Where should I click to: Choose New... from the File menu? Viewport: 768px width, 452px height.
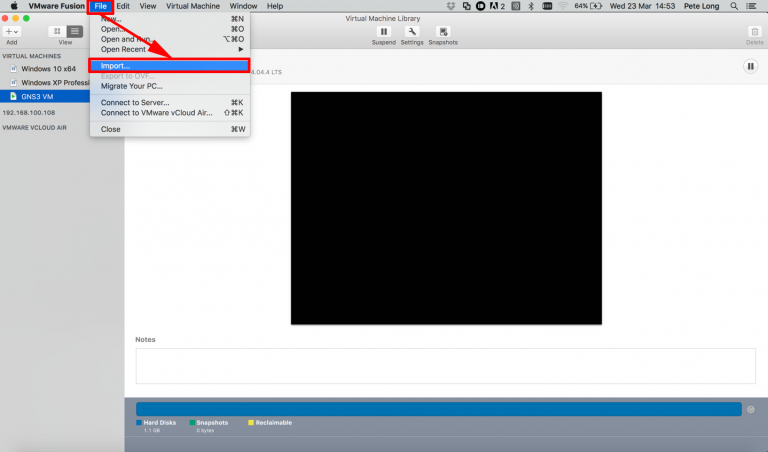coord(169,19)
